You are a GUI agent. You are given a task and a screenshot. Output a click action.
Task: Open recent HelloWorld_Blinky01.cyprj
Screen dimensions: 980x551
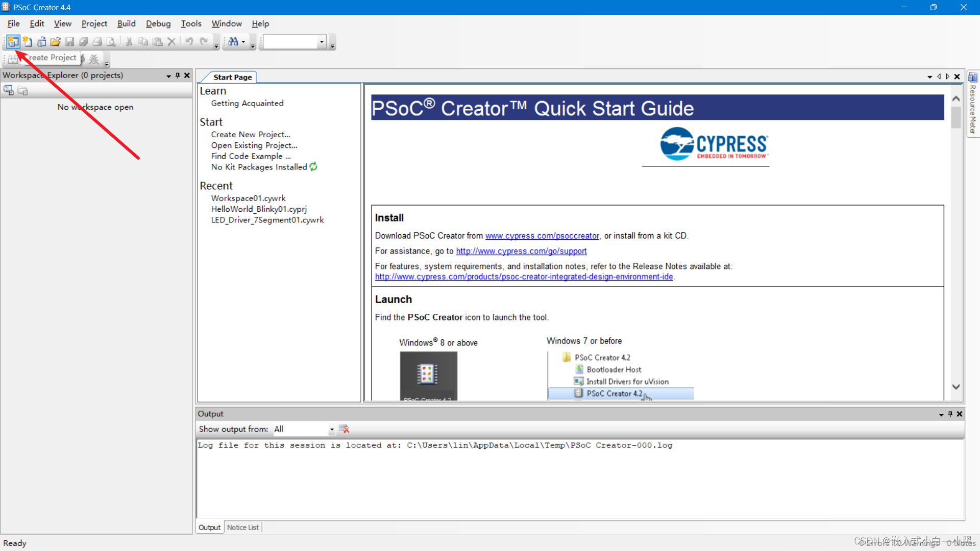point(259,209)
